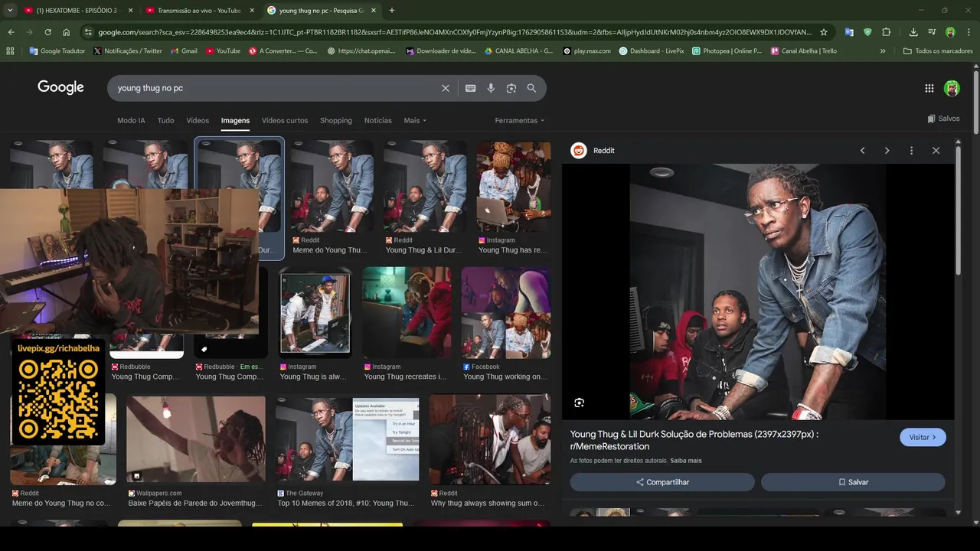Open the Google Tradutor bookmark
The width and height of the screenshot is (980, 551).
(57, 51)
